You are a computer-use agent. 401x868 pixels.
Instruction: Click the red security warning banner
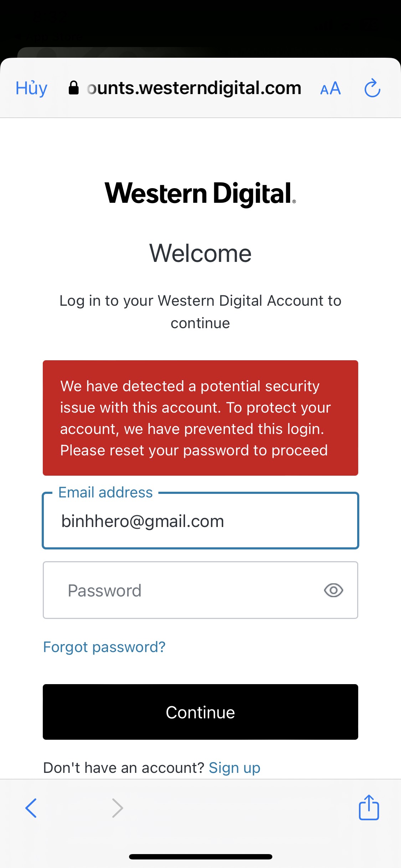[200, 418]
